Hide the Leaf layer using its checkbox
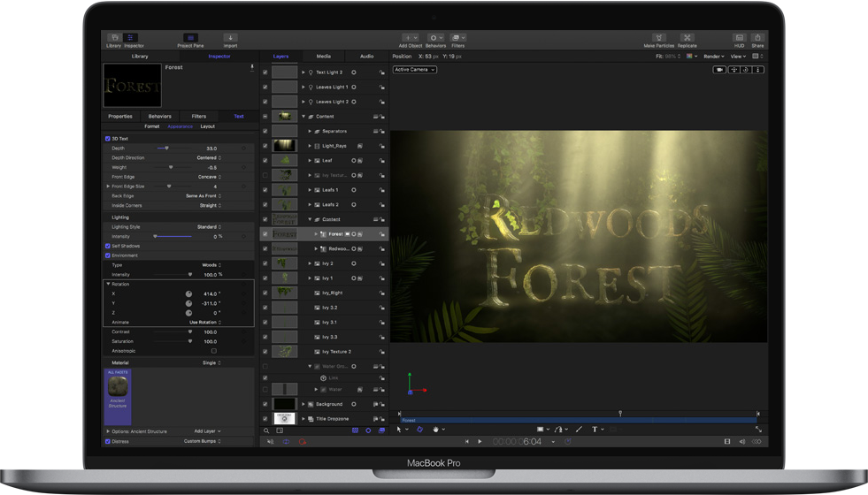This screenshot has height=495, width=868. pyautogui.click(x=265, y=161)
